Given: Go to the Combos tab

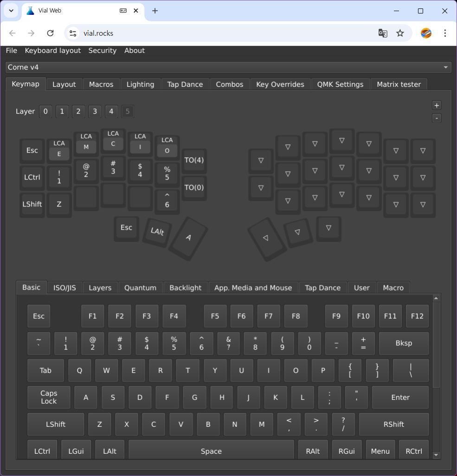Looking at the screenshot, I should click(x=230, y=84).
